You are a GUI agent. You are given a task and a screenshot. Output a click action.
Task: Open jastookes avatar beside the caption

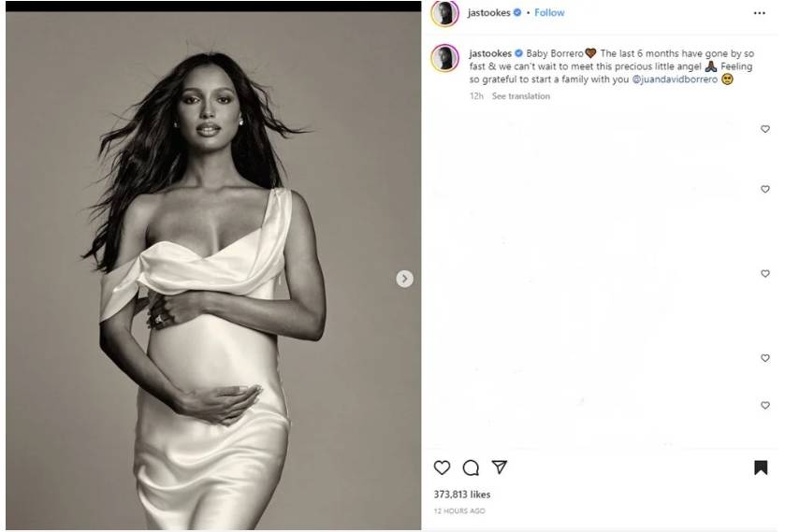(444, 58)
